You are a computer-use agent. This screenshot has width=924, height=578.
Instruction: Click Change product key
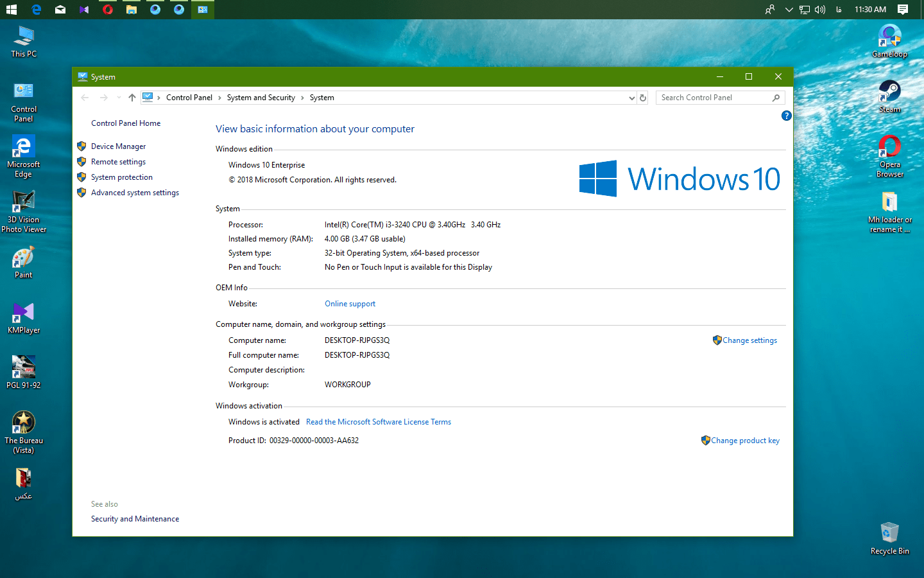(745, 441)
